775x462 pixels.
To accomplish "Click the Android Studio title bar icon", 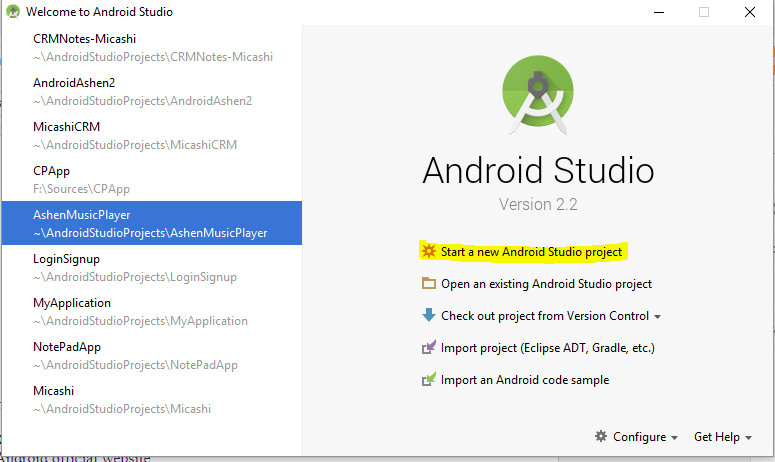I will point(13,11).
